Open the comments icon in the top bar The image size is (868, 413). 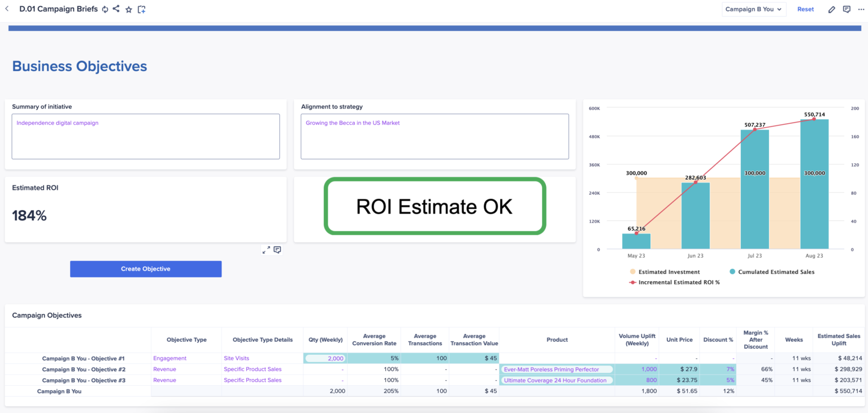(847, 10)
